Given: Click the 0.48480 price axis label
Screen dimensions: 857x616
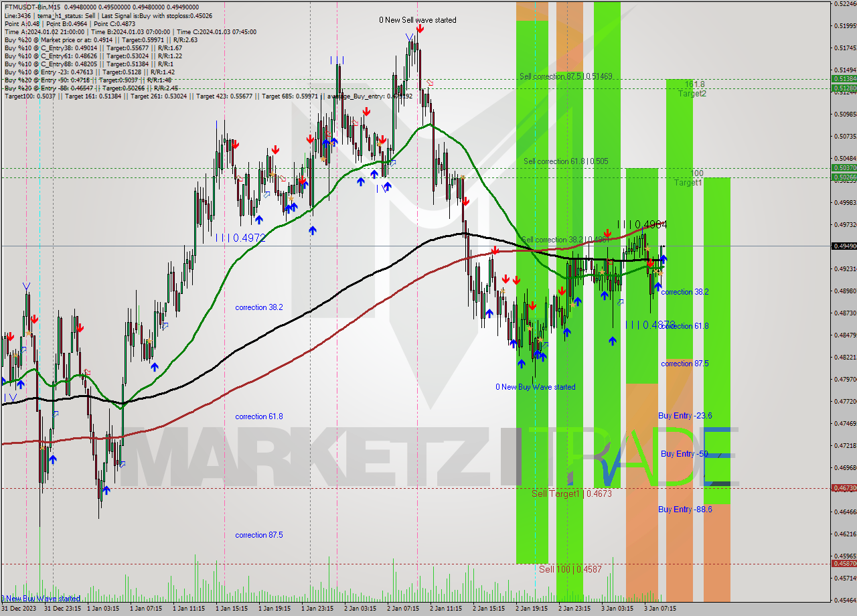Looking at the screenshot, I should click(x=845, y=335).
